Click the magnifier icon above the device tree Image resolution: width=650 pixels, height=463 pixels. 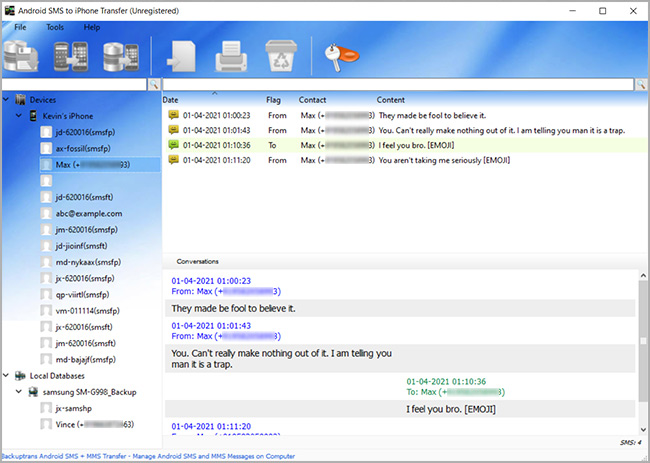[x=154, y=86]
